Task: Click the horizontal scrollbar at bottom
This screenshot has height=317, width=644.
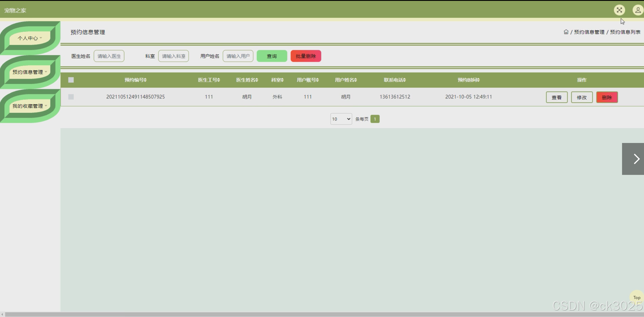Action: pos(314,314)
